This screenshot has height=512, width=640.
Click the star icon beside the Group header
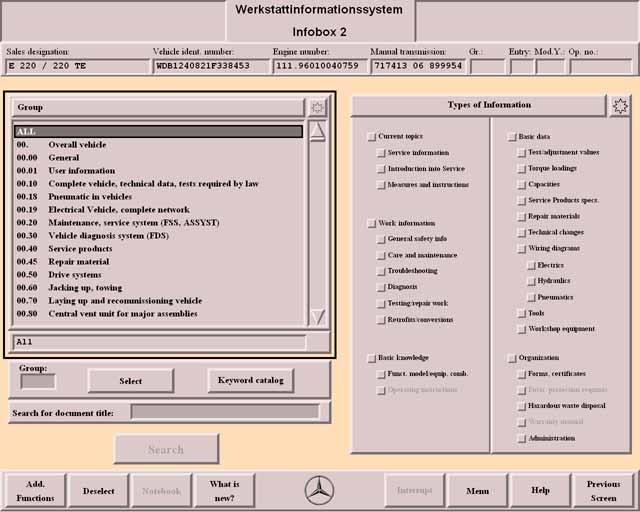point(317,107)
